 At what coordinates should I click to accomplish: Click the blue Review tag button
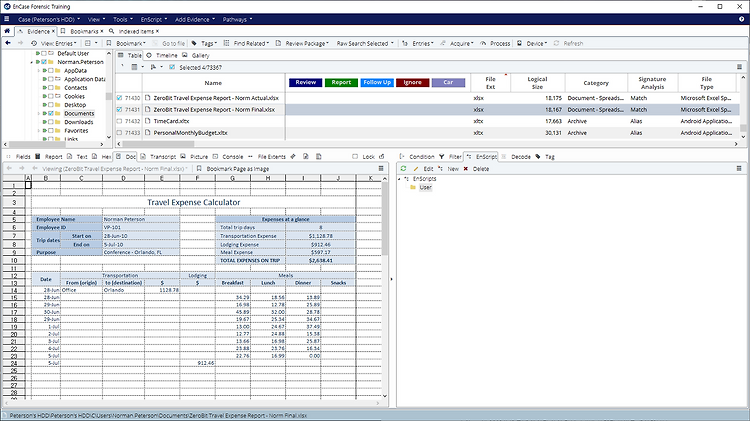point(306,82)
